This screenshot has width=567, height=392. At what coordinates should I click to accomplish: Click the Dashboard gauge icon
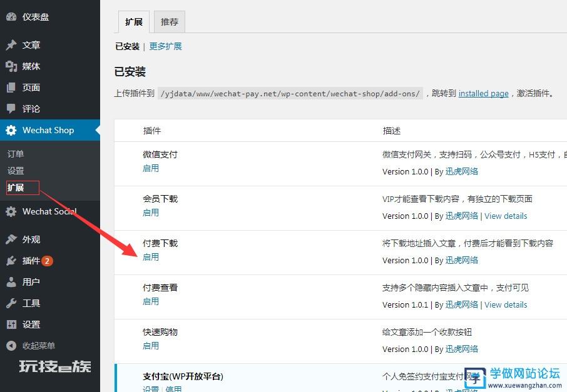pos(11,17)
